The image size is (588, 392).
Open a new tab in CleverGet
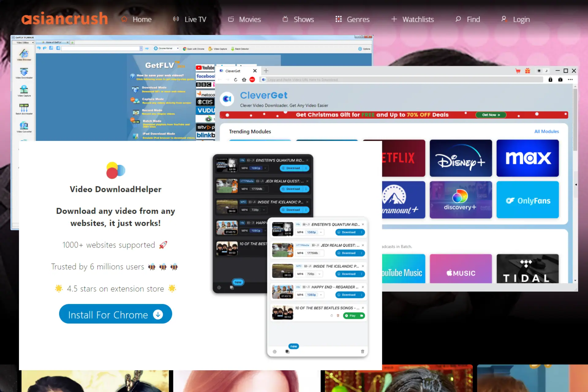click(266, 71)
